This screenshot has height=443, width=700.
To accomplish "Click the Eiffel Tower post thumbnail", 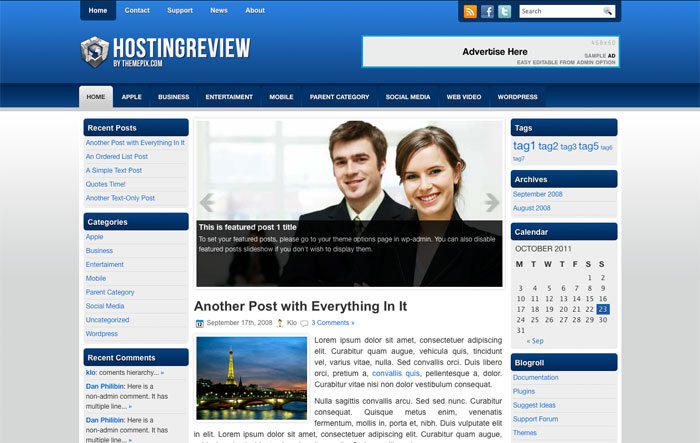I will (252, 378).
